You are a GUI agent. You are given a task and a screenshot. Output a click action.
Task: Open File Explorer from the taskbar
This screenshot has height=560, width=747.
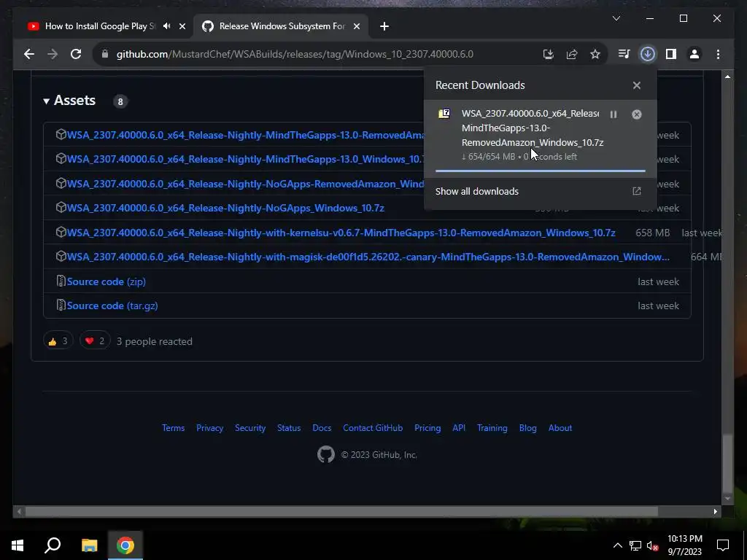coord(89,545)
